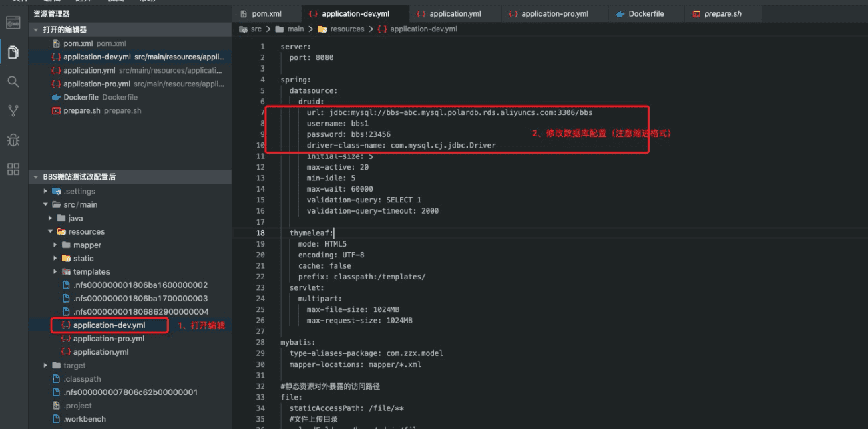Click the 'main' breadcrumb segment
868x429 pixels.
[x=296, y=29]
